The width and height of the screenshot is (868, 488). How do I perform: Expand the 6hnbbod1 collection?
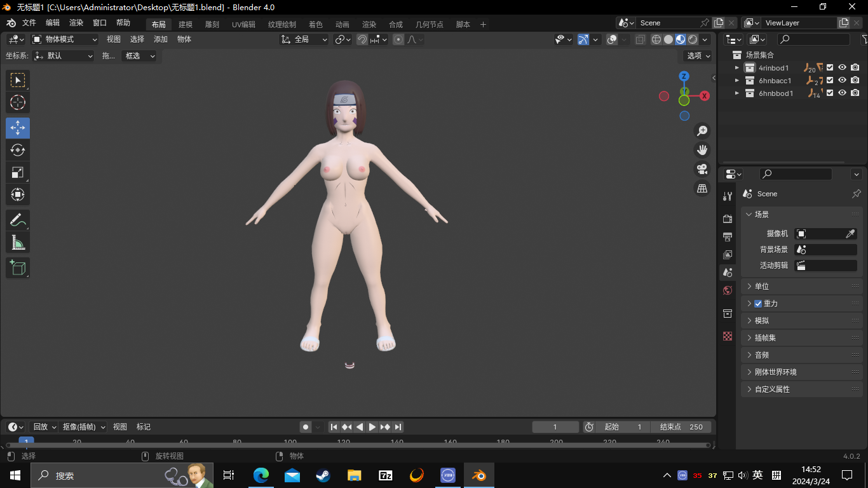[737, 93]
